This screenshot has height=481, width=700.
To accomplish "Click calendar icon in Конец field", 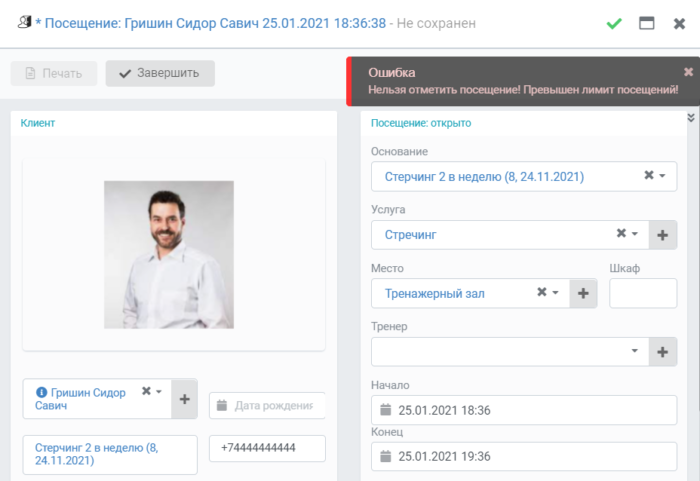I will tap(386, 456).
